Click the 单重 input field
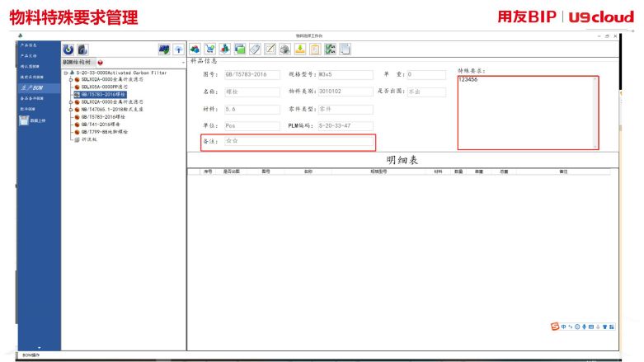 pos(426,74)
